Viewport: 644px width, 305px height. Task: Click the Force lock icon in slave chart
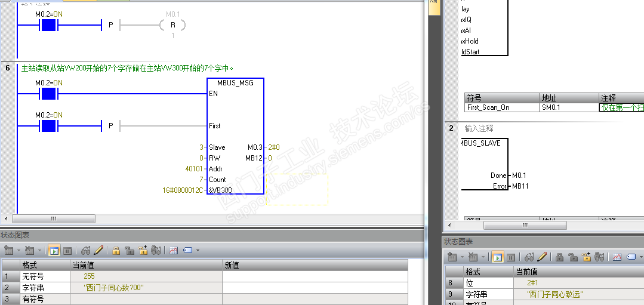coord(559,257)
